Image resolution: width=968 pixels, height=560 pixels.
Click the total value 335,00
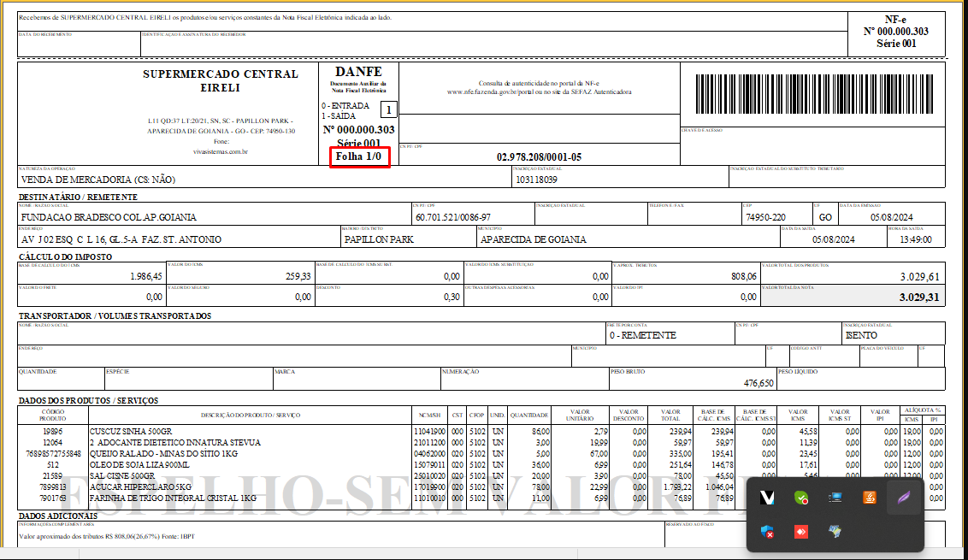coord(679,454)
